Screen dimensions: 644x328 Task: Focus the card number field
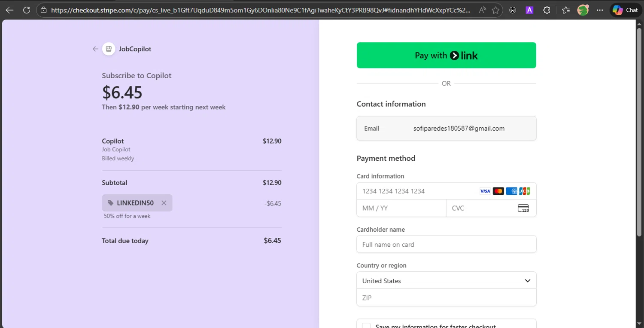pos(447,191)
